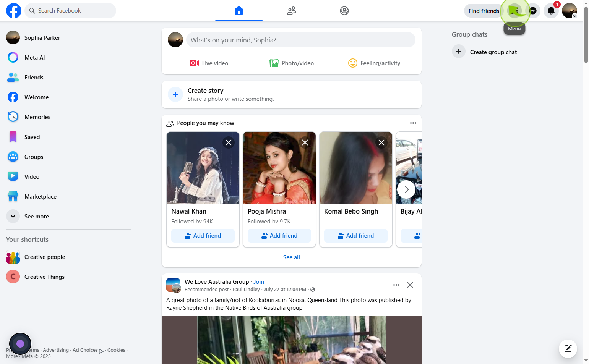Open Welcome in the left sidebar

click(69, 97)
